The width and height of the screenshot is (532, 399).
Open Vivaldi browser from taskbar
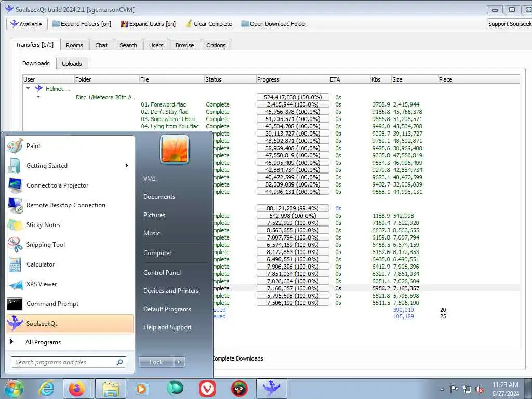[207, 389]
